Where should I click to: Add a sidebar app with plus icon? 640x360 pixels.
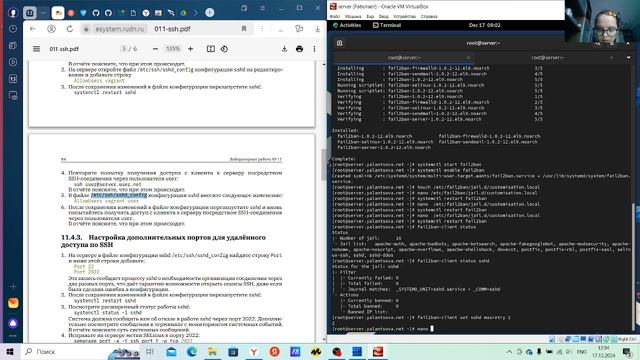[x=13, y=287]
